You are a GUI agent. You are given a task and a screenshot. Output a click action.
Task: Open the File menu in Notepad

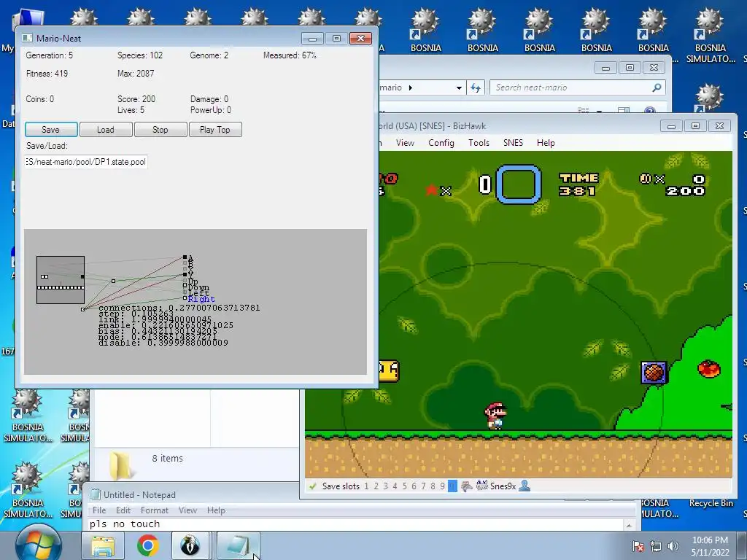click(x=99, y=510)
